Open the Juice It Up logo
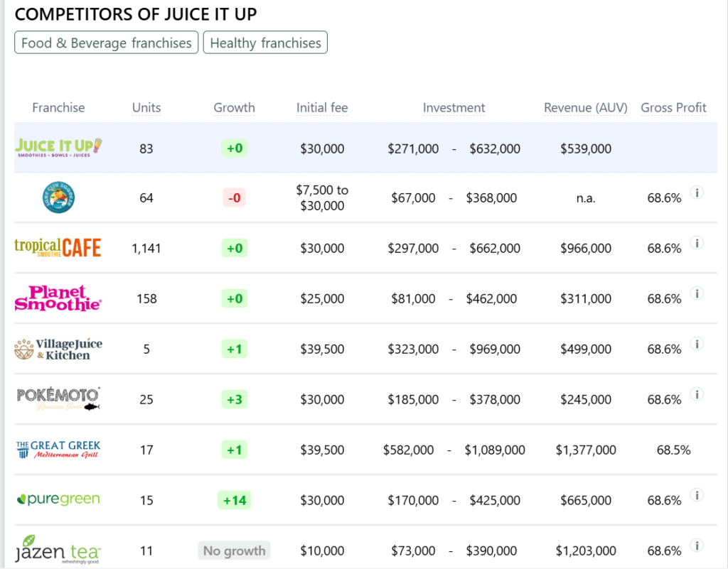Viewport: 728px width, 569px height. point(58,148)
